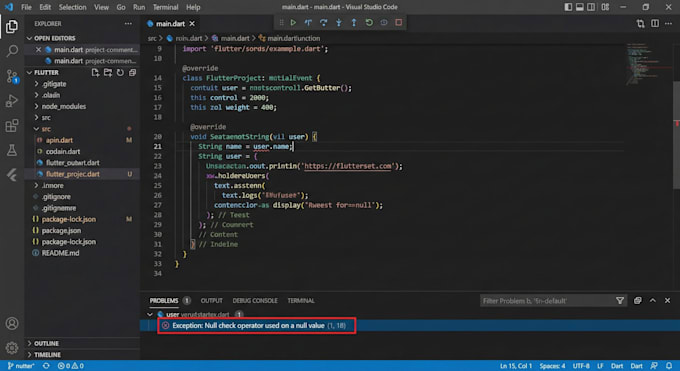
Task: Switch to the DEBUG CONSOLE tab
Action: (255, 301)
